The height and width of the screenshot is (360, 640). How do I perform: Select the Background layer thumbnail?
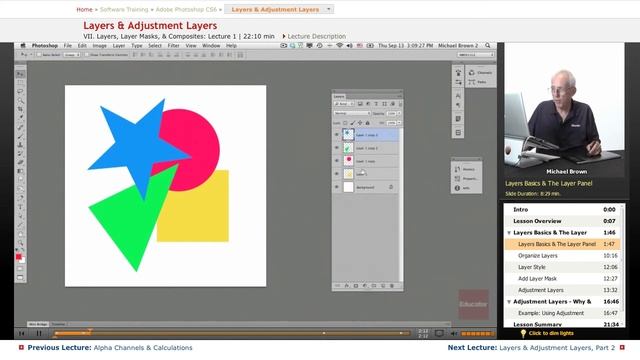pos(348,187)
